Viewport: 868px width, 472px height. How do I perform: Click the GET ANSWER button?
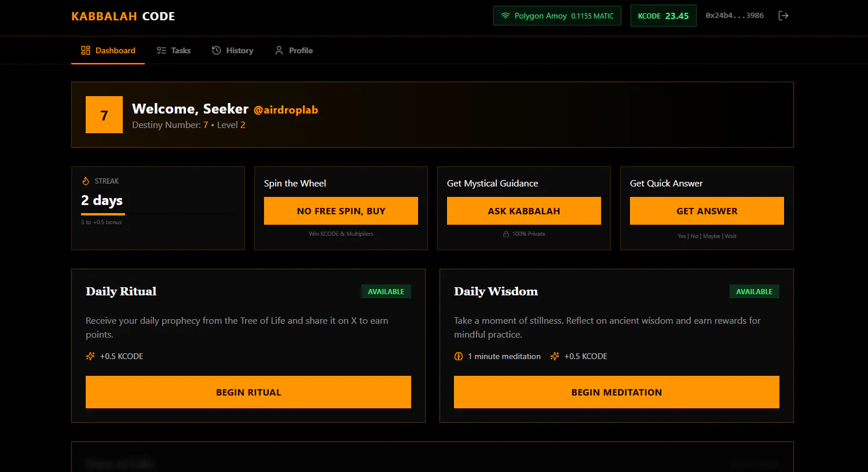[x=707, y=211]
